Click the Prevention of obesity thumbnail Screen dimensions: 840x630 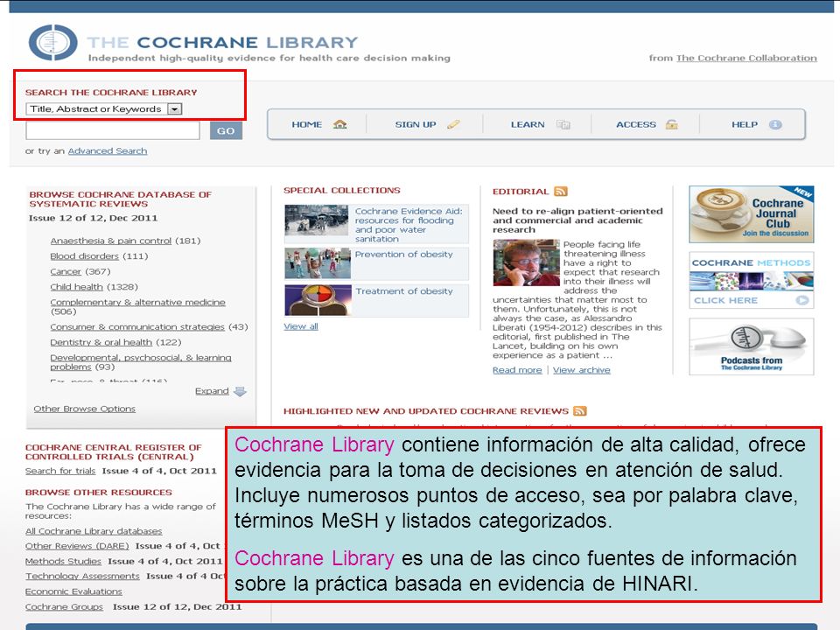point(317,263)
